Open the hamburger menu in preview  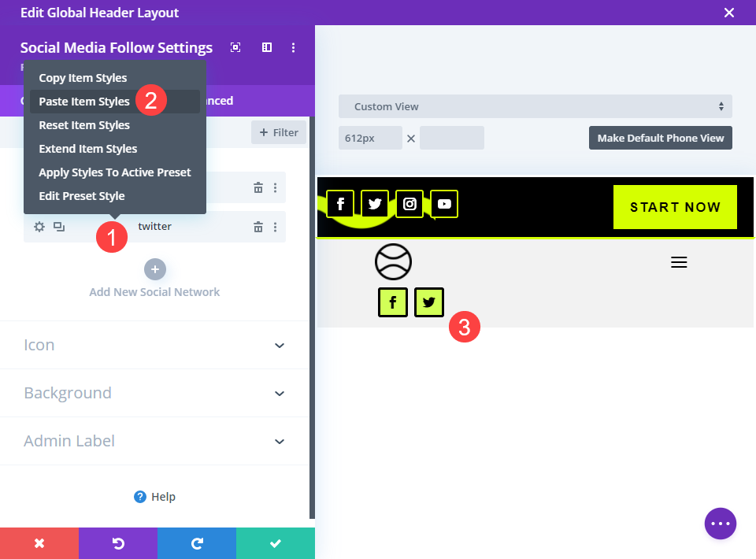[679, 262]
